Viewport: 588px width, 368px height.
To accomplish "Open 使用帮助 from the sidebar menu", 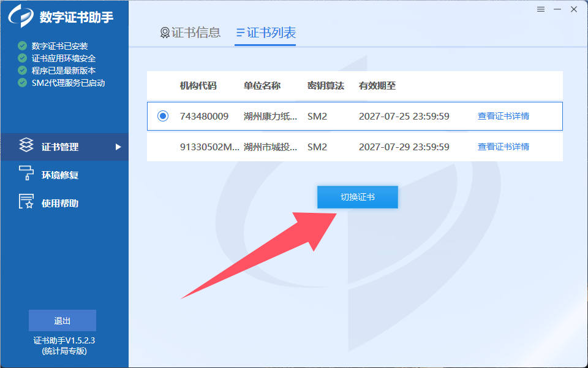I will point(59,203).
